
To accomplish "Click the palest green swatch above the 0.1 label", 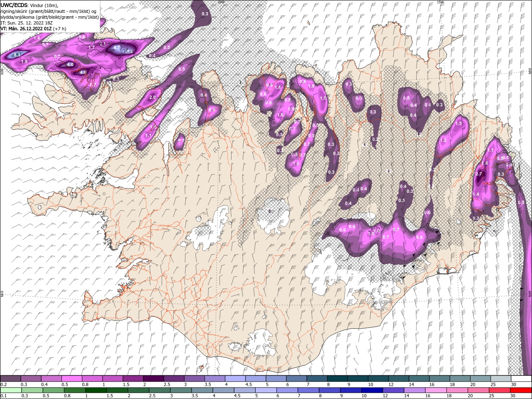I will click(x=11, y=390).
